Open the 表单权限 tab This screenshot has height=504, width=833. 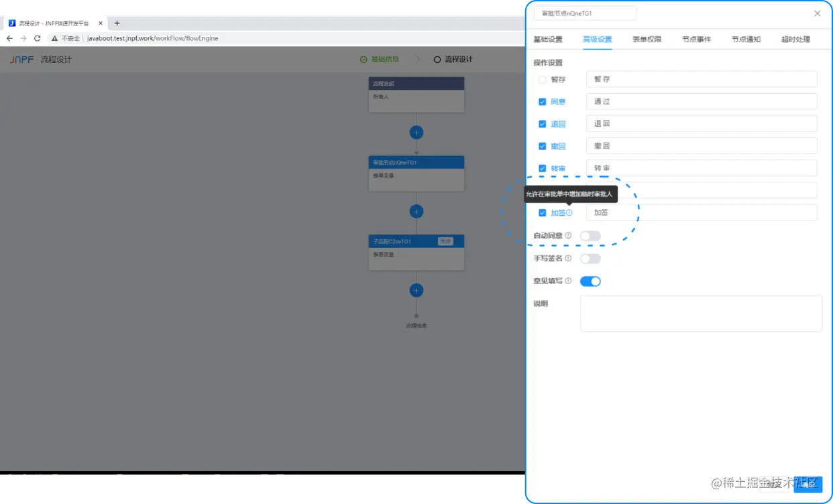(647, 40)
